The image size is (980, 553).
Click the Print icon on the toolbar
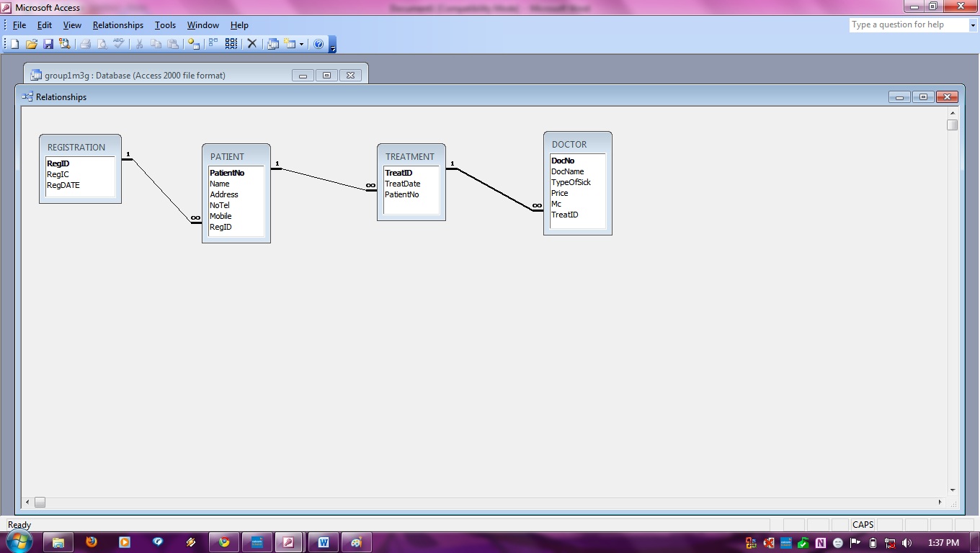coord(86,44)
